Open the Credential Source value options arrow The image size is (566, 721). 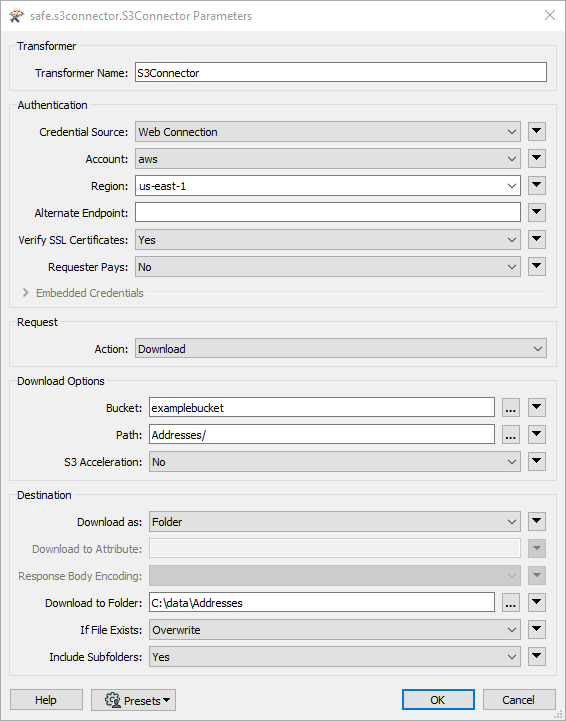[x=537, y=132]
